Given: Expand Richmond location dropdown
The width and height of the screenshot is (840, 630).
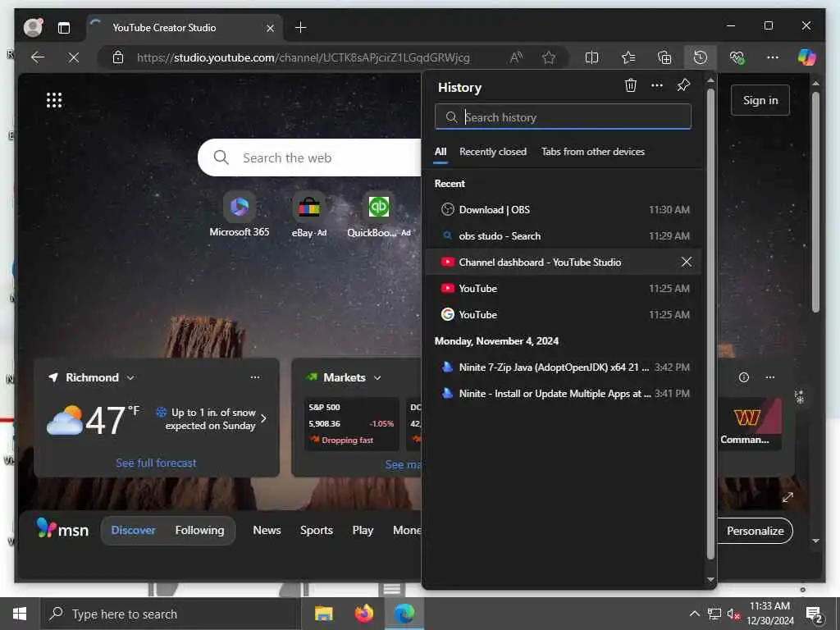Looking at the screenshot, I should coord(130,377).
